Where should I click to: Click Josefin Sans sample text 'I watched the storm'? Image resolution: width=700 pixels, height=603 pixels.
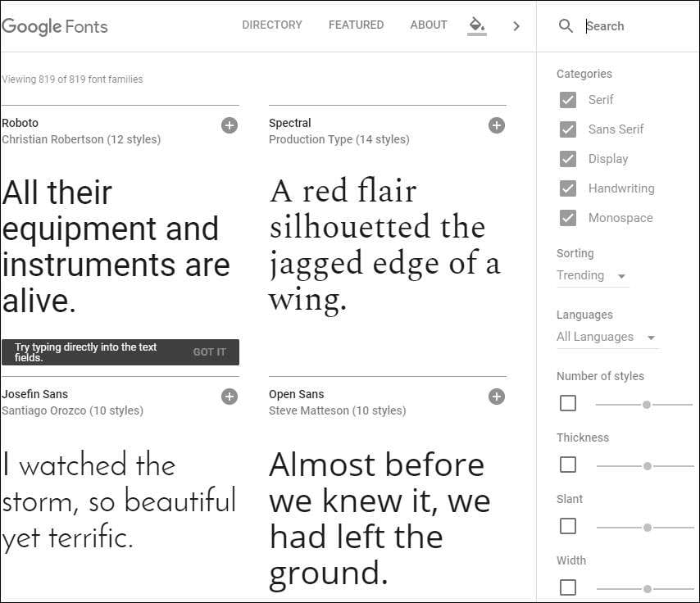pos(119,501)
